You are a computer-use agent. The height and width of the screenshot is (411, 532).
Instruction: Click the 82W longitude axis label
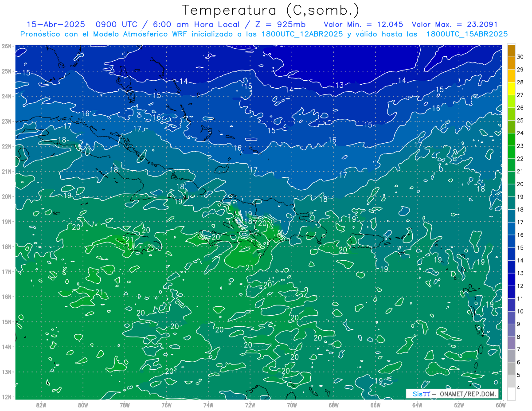point(41,405)
